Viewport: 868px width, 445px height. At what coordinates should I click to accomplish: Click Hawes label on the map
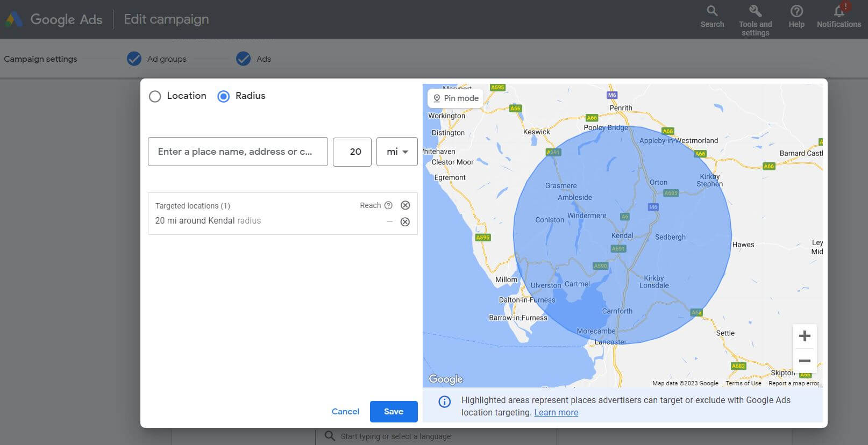coord(743,245)
